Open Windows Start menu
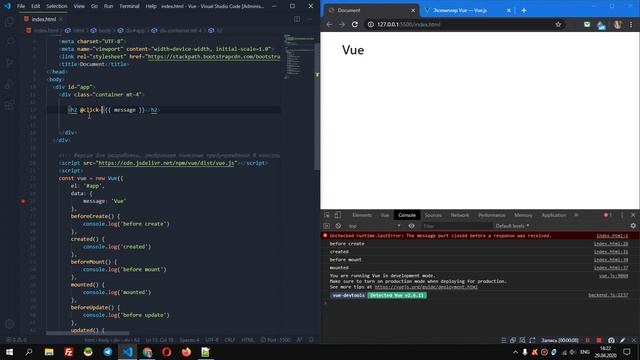This screenshot has width=640, height=360. tap(9, 352)
